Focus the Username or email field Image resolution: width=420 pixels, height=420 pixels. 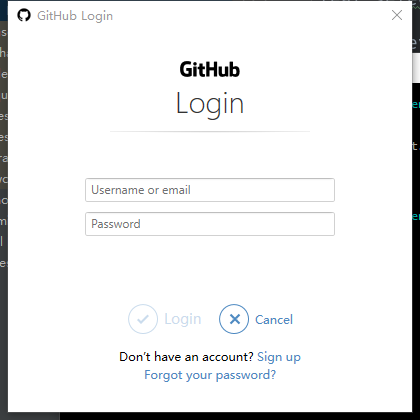coord(210,190)
